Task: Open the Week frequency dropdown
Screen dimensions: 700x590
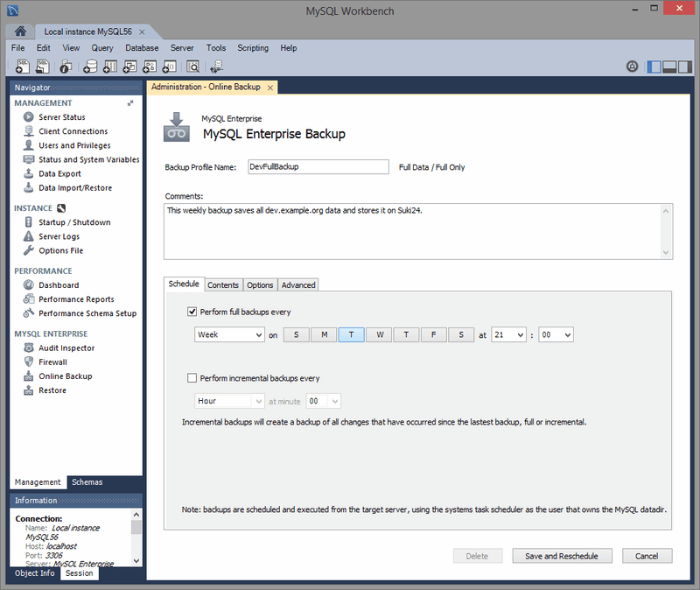Action: (229, 334)
